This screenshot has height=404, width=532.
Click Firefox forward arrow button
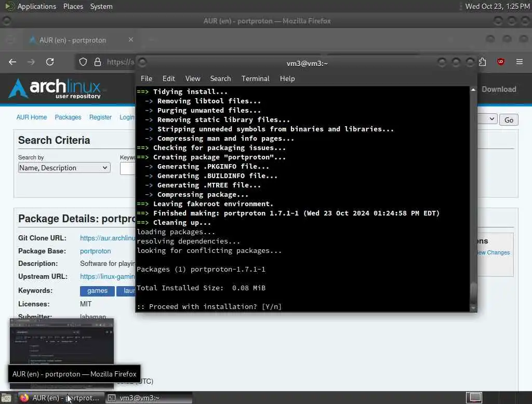pyautogui.click(x=31, y=62)
